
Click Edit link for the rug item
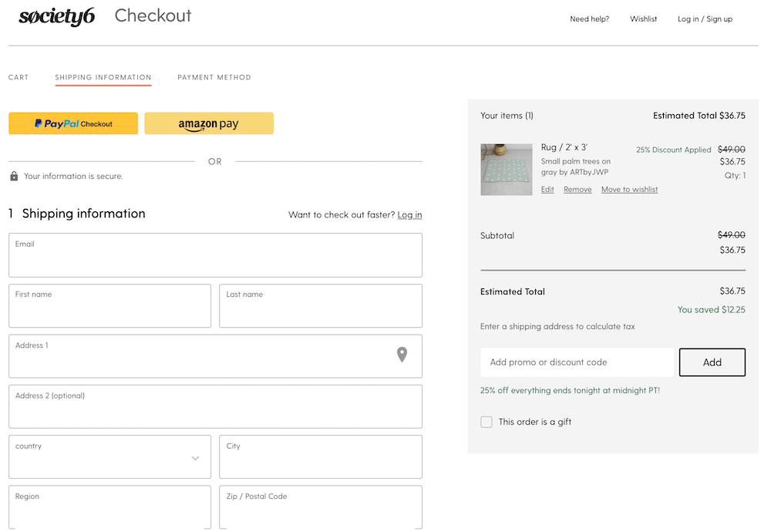pyautogui.click(x=547, y=190)
